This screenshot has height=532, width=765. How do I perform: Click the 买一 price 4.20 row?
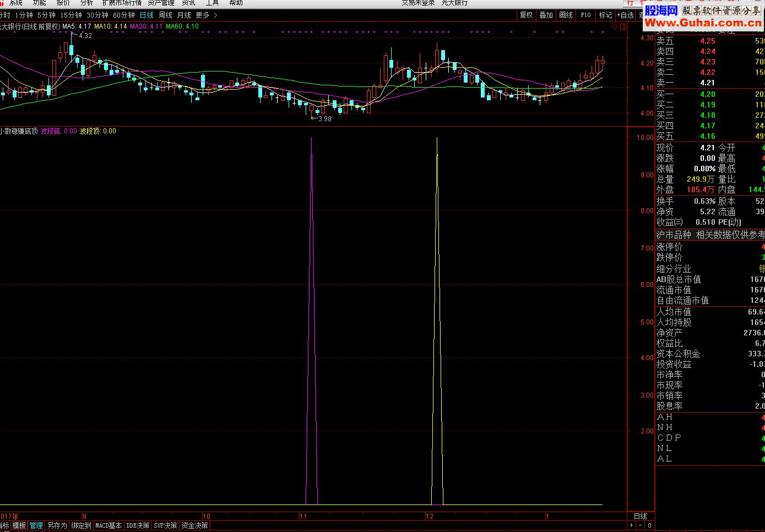[x=710, y=94]
